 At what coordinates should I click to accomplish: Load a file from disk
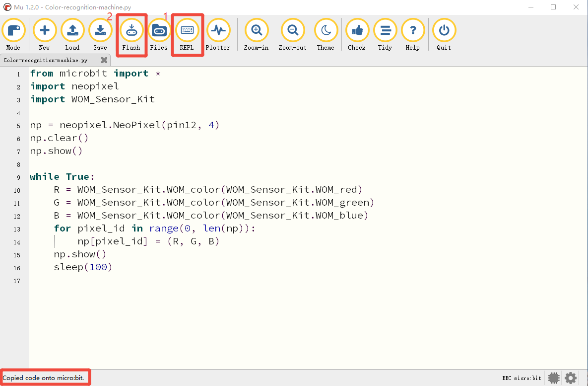click(72, 35)
